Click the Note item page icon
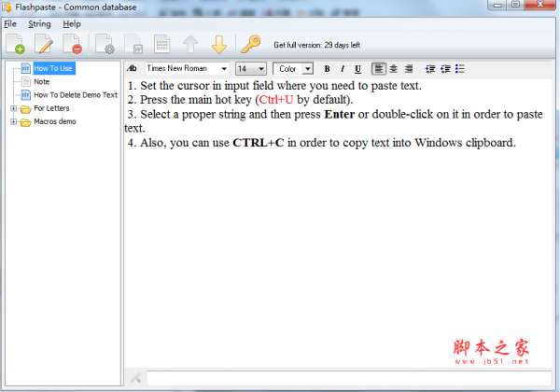This screenshot has width=560, height=392. coord(26,82)
